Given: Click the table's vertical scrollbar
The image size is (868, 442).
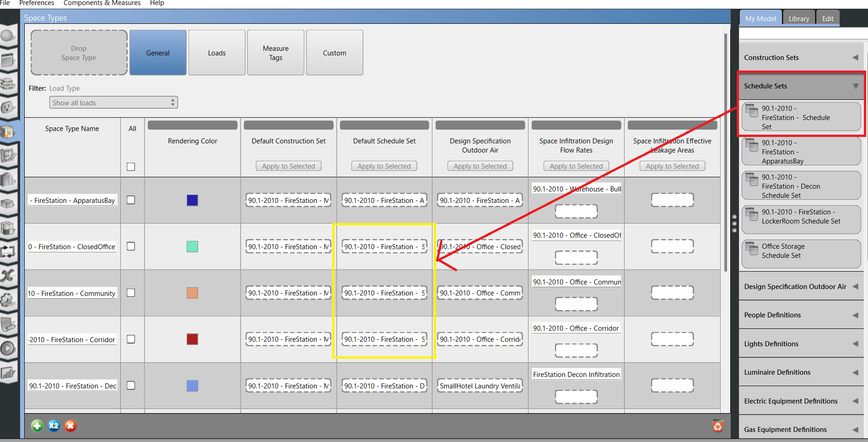Looking at the screenshot, I should click(x=726, y=153).
